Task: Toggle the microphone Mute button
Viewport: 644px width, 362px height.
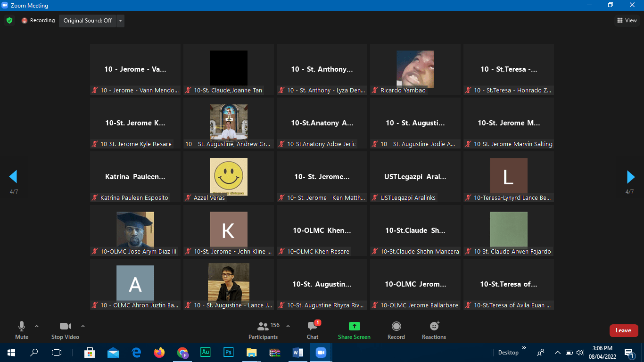Action: (22, 329)
